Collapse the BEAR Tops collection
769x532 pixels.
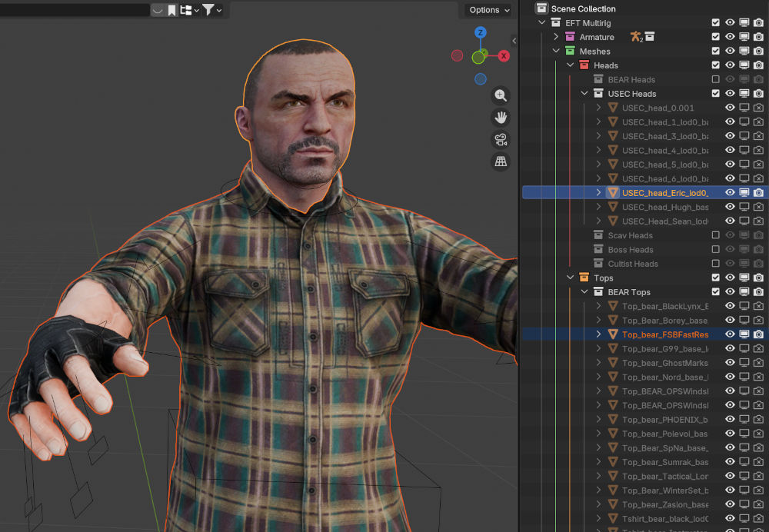point(583,291)
